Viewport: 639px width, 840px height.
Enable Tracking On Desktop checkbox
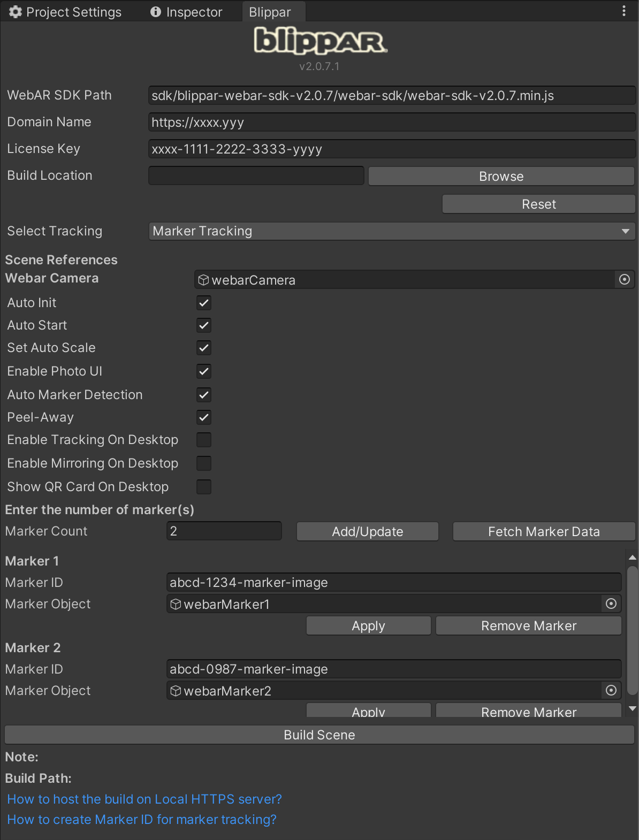(204, 440)
